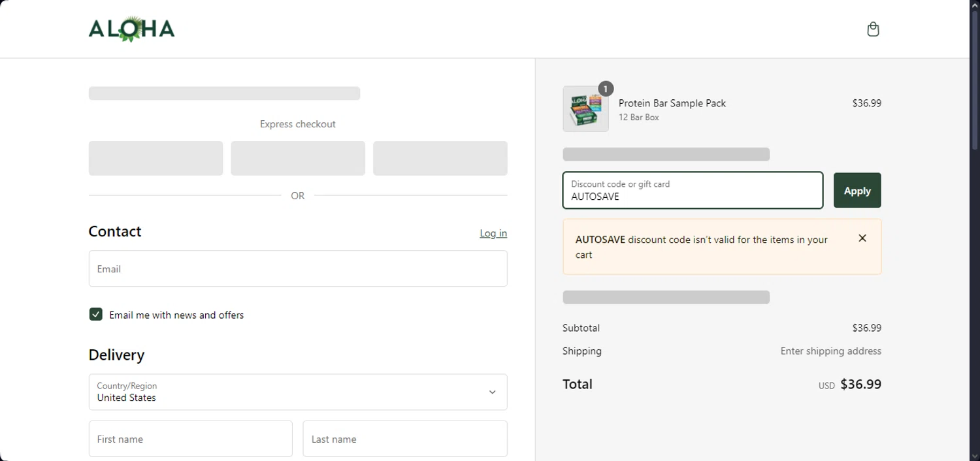This screenshot has height=461, width=980.
Task: Click the third express checkout button placeholder
Action: [440, 158]
